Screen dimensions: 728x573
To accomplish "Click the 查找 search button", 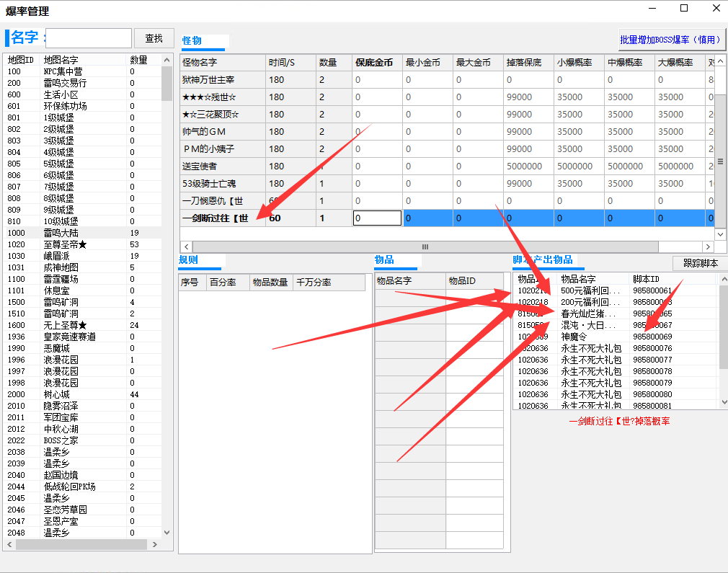I will click(154, 38).
